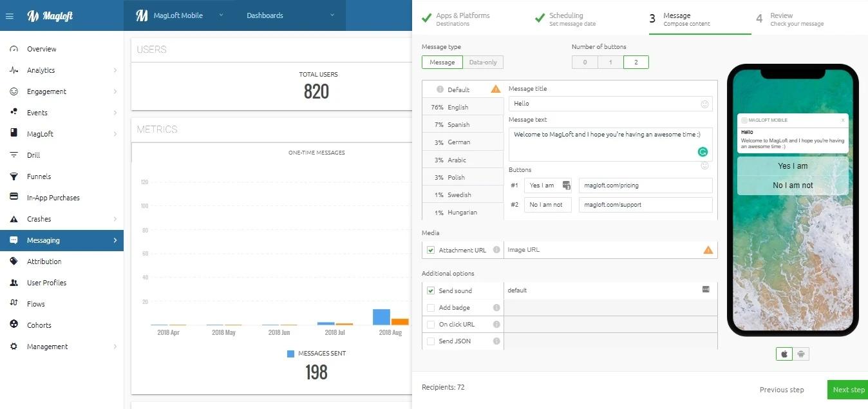Toggle the Attachment URL checkbox
Image resolution: width=868 pixels, height=409 pixels.
430,250
